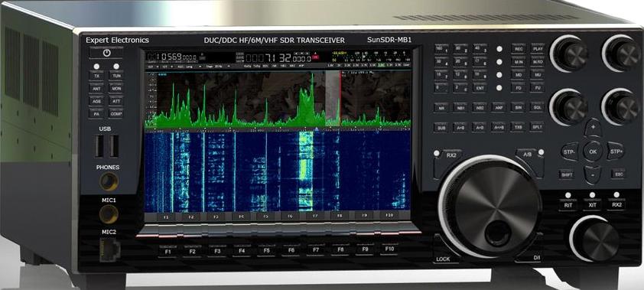Image resolution: width=644 pixels, height=290 pixels.
Task: Toggle the NR noise reduction button
Action: (x=441, y=107)
